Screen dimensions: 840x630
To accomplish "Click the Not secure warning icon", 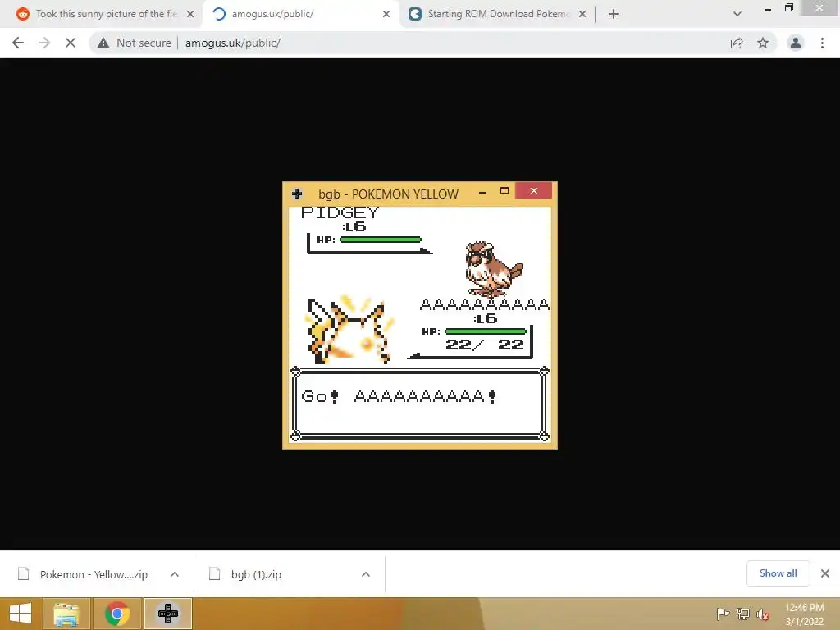I will click(x=103, y=43).
